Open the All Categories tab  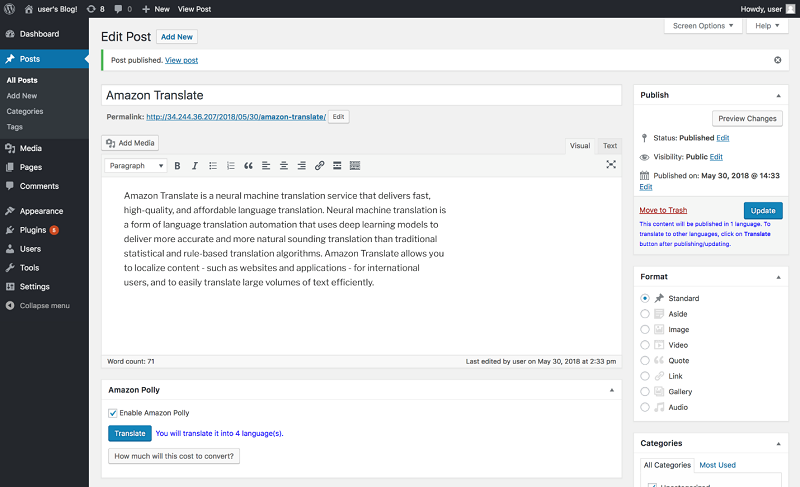pos(667,465)
